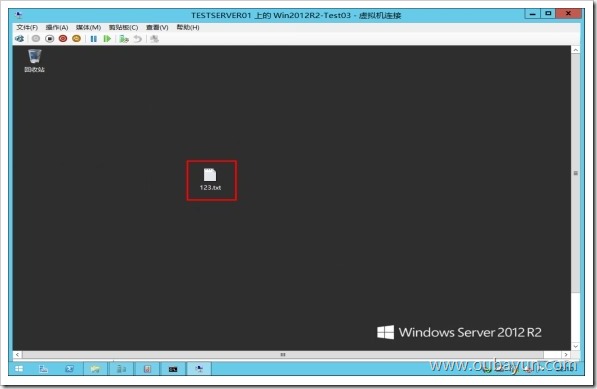Click the orange Save state toolbar icon
The width and height of the screenshot is (597, 389).
[77, 38]
